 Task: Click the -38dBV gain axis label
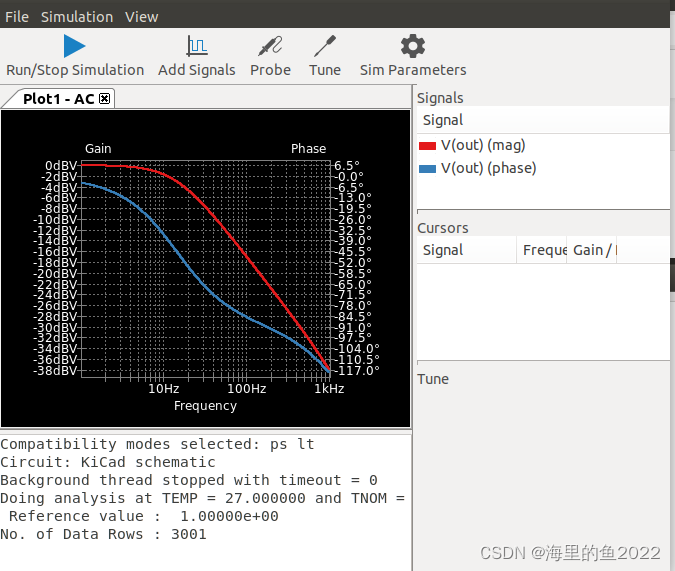tap(56, 370)
